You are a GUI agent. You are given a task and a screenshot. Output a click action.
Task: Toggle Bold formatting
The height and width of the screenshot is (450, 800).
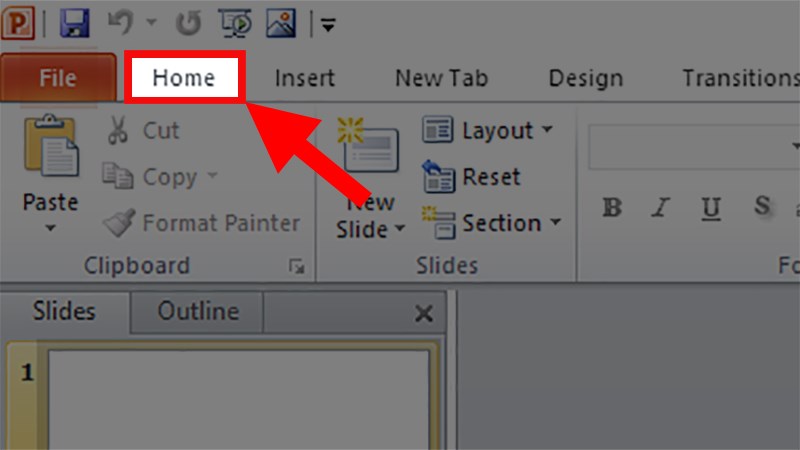pyautogui.click(x=612, y=207)
